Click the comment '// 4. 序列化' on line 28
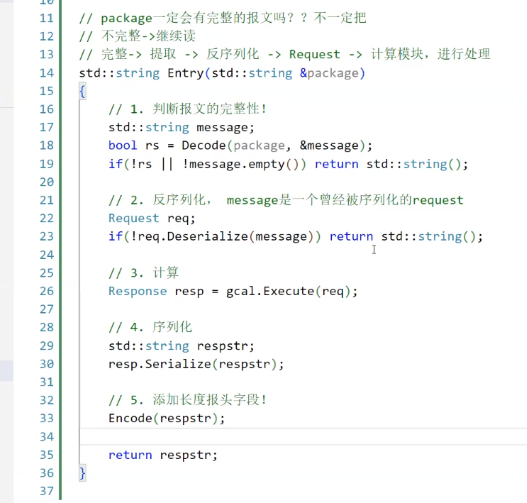The height and width of the screenshot is (503, 527). [150, 327]
